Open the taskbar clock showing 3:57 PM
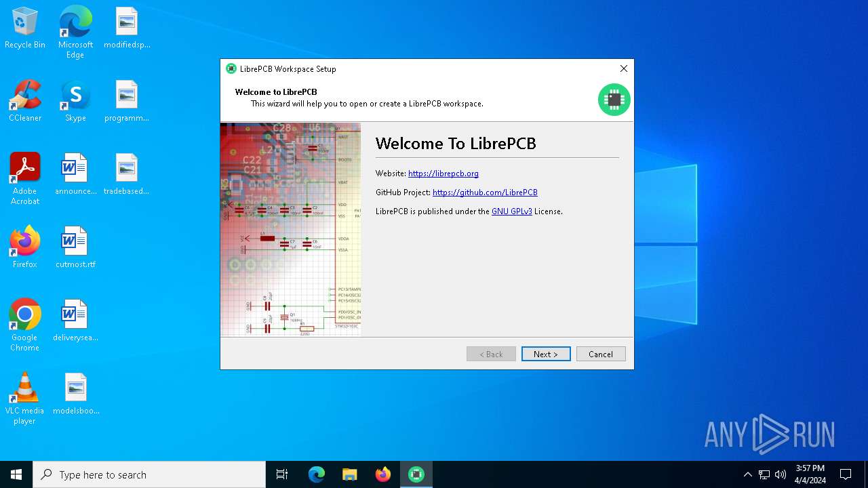The height and width of the screenshot is (488, 868). (810, 474)
